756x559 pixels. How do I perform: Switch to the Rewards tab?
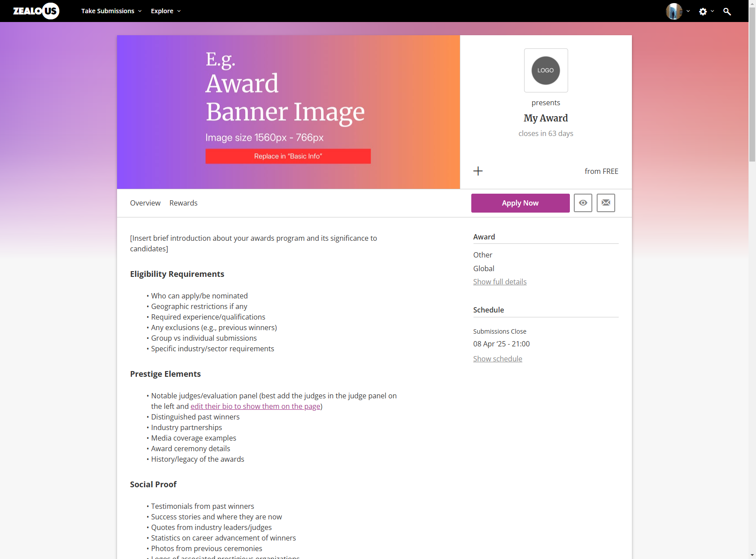click(x=183, y=203)
